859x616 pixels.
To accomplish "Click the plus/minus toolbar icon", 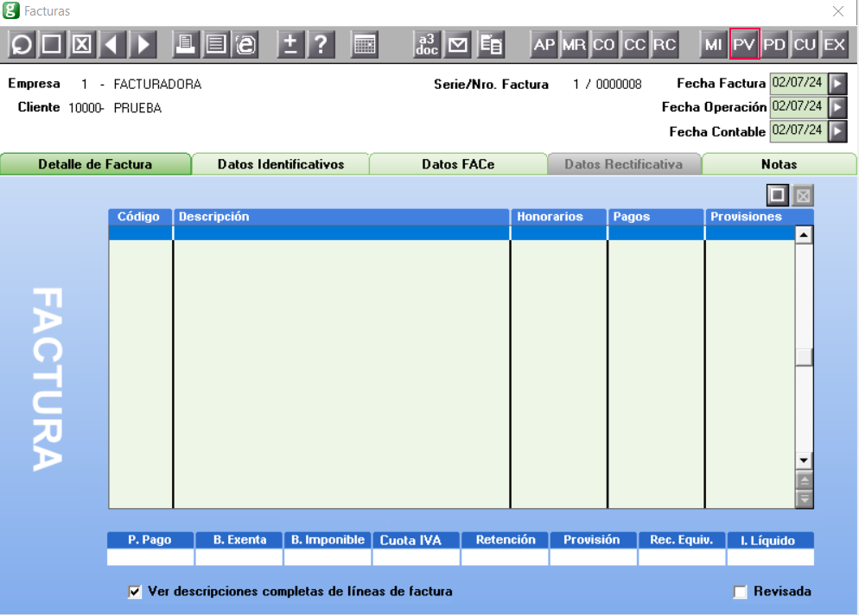I will 290,44.
